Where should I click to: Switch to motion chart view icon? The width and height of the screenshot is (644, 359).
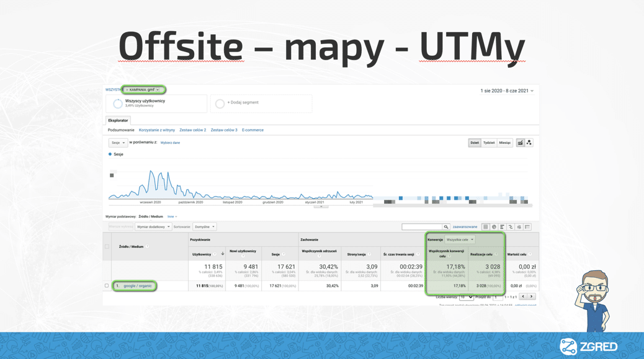pos(529,143)
